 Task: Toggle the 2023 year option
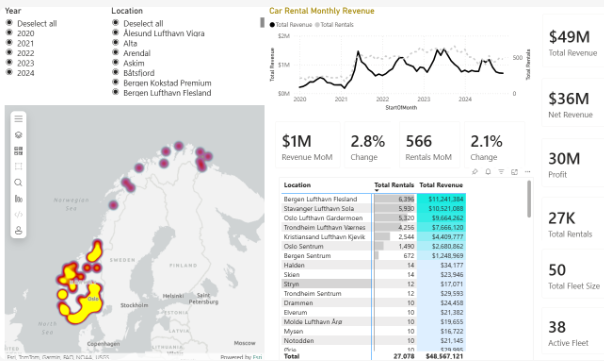pos(9,62)
